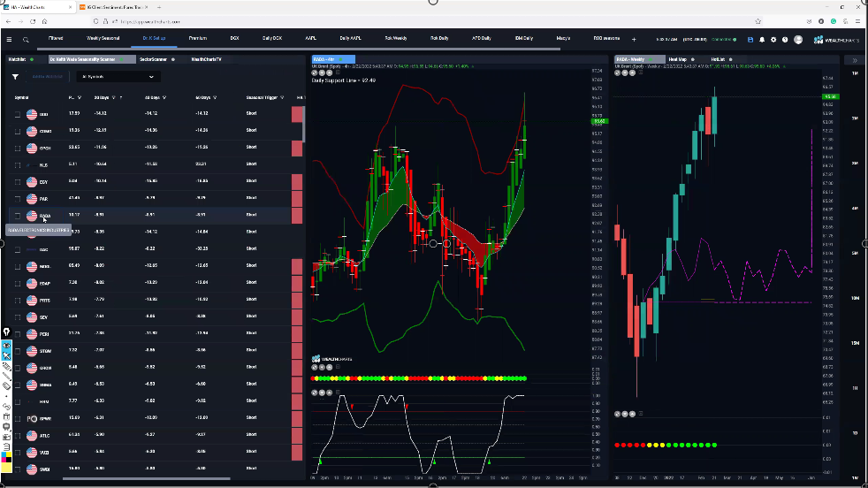
Task: Reload the browser page
Action: tap(33, 21)
